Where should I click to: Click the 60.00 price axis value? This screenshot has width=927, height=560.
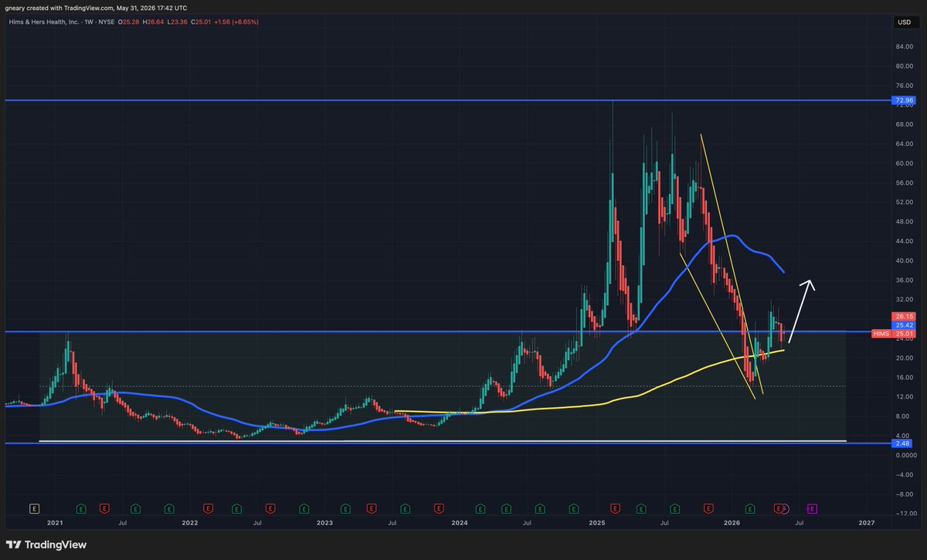(905, 163)
